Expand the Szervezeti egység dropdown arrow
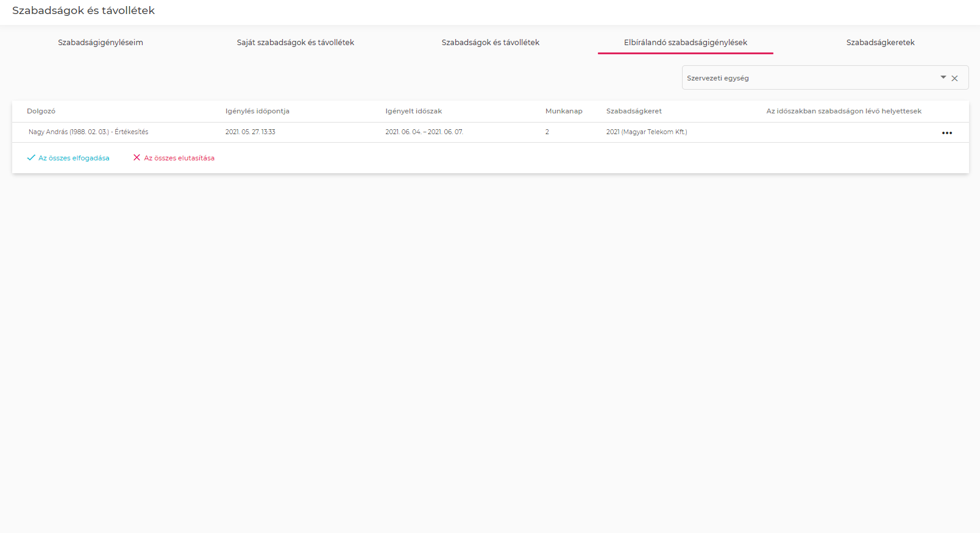 click(943, 77)
